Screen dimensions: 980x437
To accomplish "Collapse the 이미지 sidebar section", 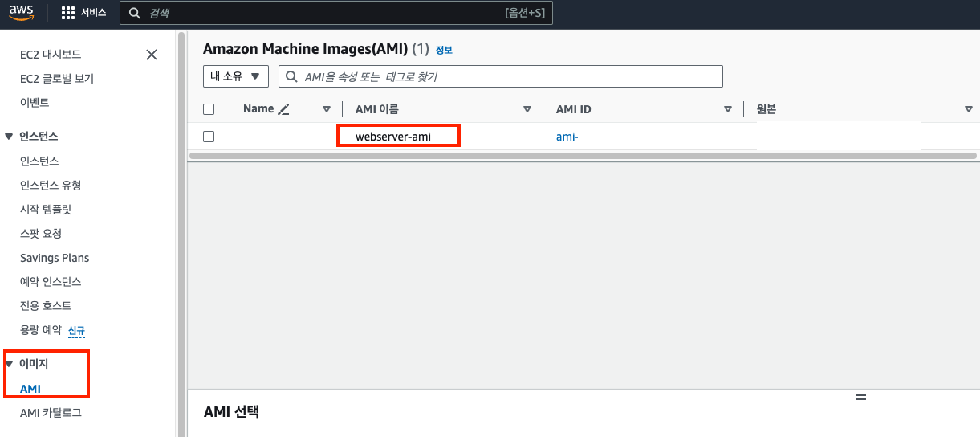I will tap(9, 364).
